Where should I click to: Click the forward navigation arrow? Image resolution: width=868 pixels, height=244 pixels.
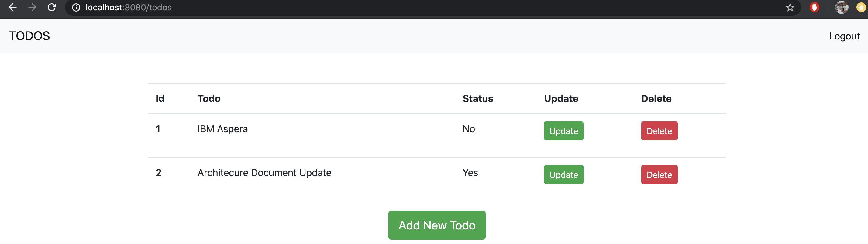32,7
